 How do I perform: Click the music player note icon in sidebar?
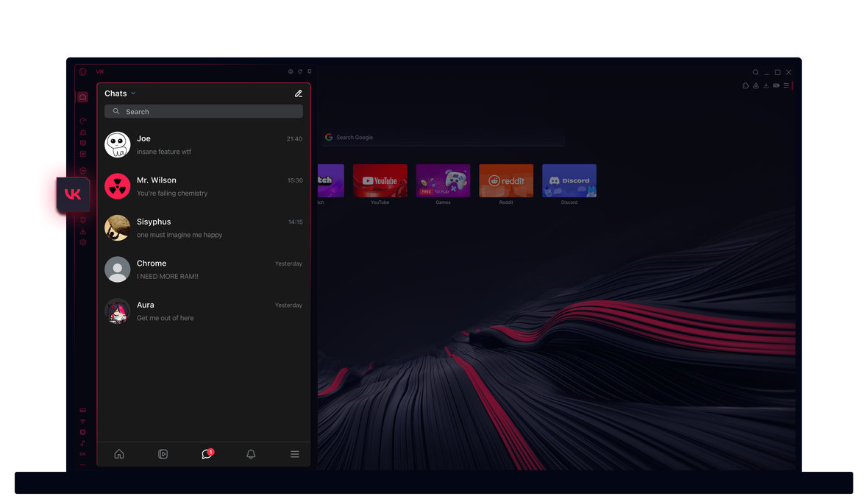(83, 443)
